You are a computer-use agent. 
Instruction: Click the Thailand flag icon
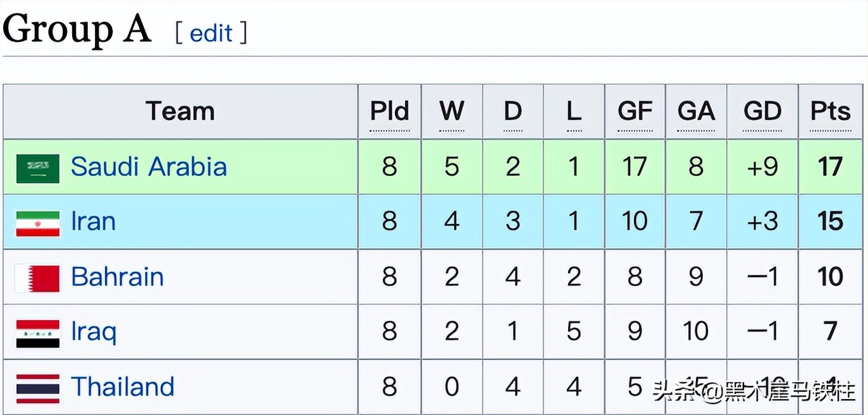[x=38, y=388]
